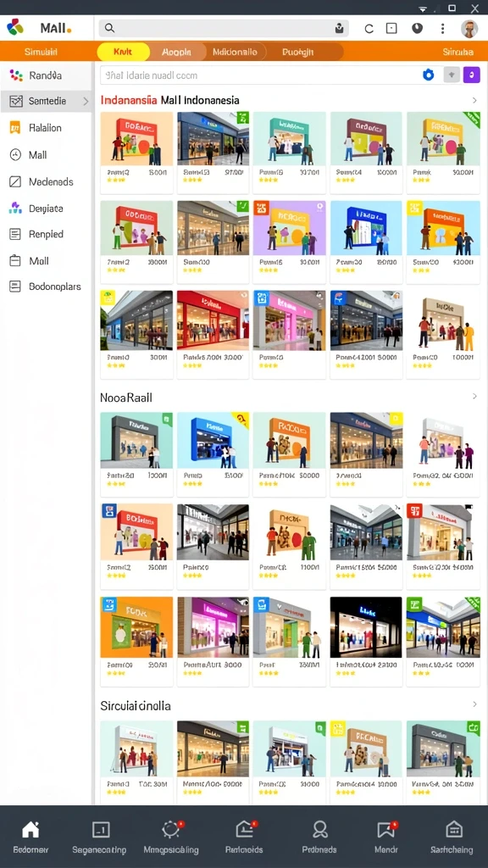Viewport: 488px width, 868px height.
Task: Click the blue camera icon in the search field
Action: click(x=428, y=75)
